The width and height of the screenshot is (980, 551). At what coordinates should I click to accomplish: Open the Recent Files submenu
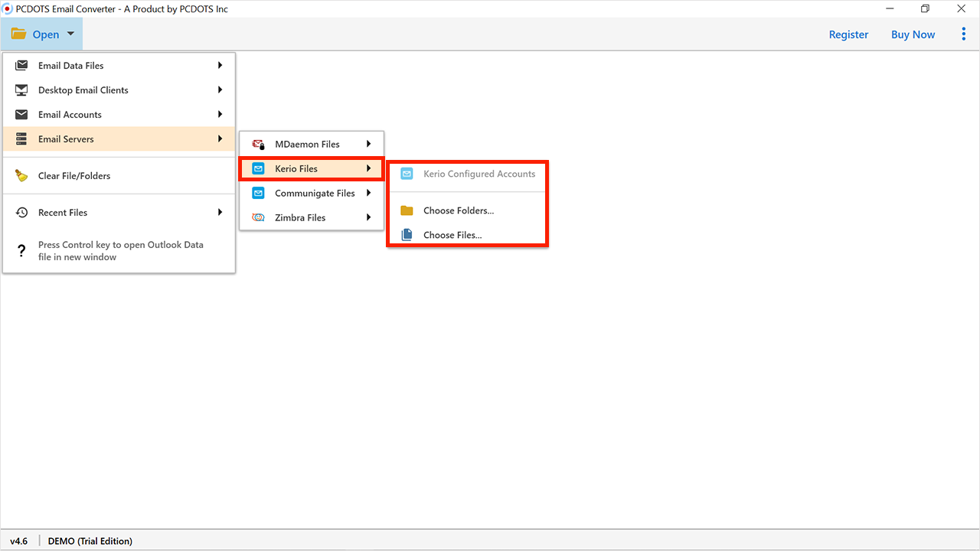point(119,212)
